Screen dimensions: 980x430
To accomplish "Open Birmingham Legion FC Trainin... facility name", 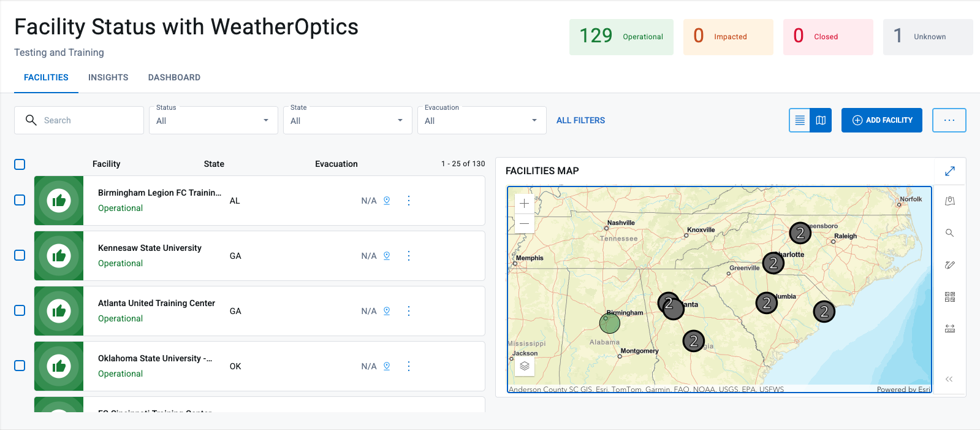I will click(x=159, y=193).
